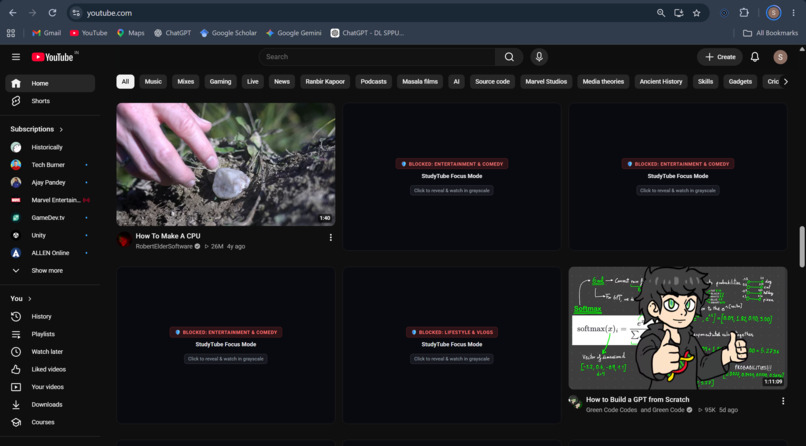The height and width of the screenshot is (446, 806).
Task: Select the Ancient History chip
Action: coord(661,81)
